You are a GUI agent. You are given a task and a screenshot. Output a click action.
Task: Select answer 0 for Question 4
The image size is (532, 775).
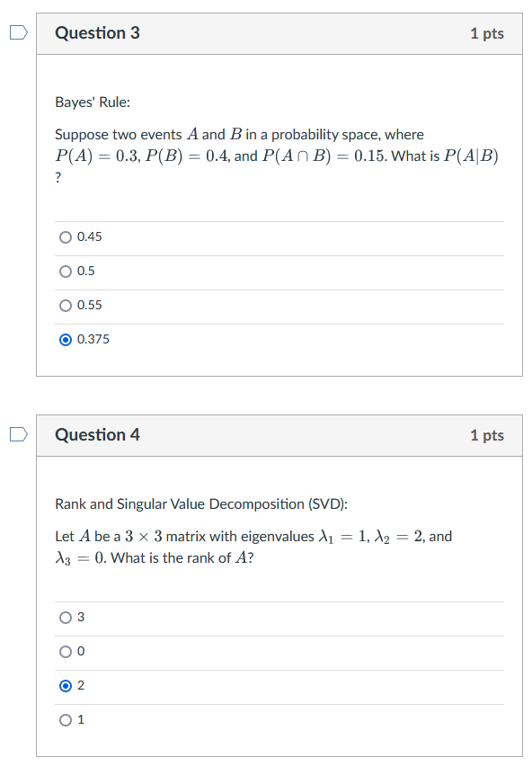click(x=65, y=651)
